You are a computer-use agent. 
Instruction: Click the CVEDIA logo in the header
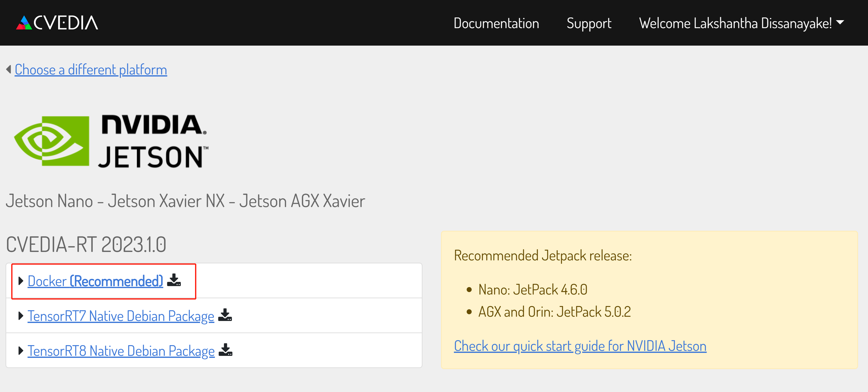point(57,23)
